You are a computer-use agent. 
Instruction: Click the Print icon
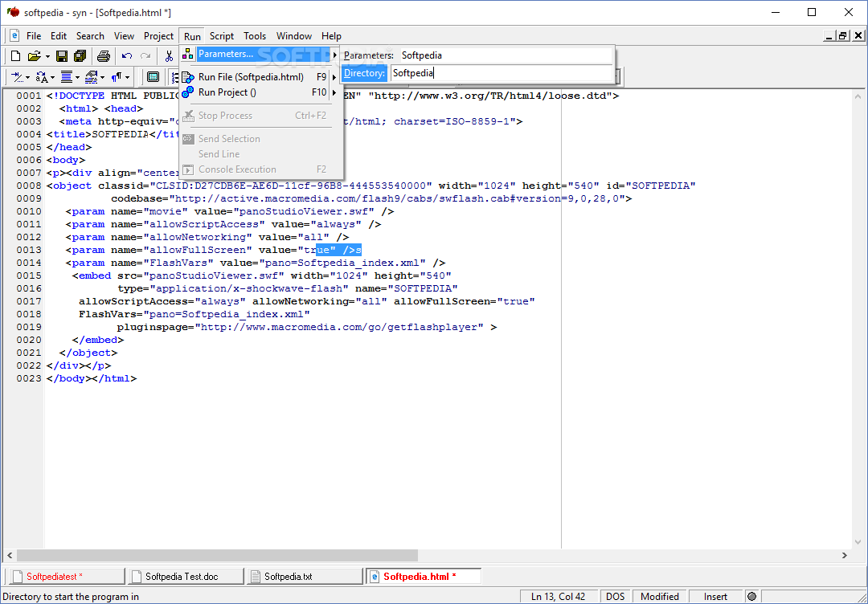click(104, 55)
